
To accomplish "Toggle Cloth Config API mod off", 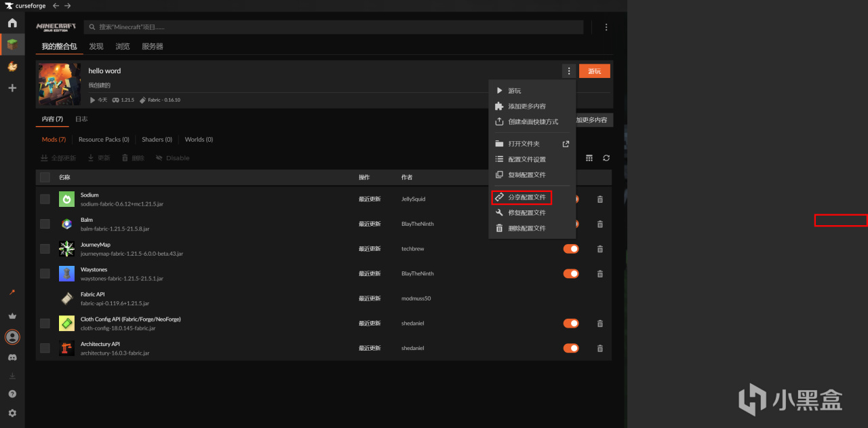I will 571,324.
